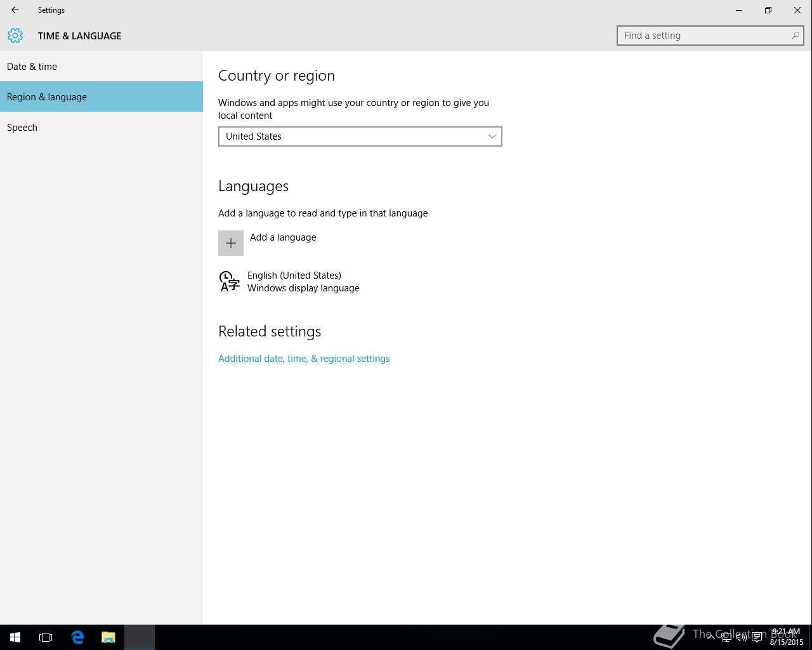This screenshot has height=650, width=812.
Task: Open Additional date, time, & regional settings
Action: pyautogui.click(x=304, y=359)
